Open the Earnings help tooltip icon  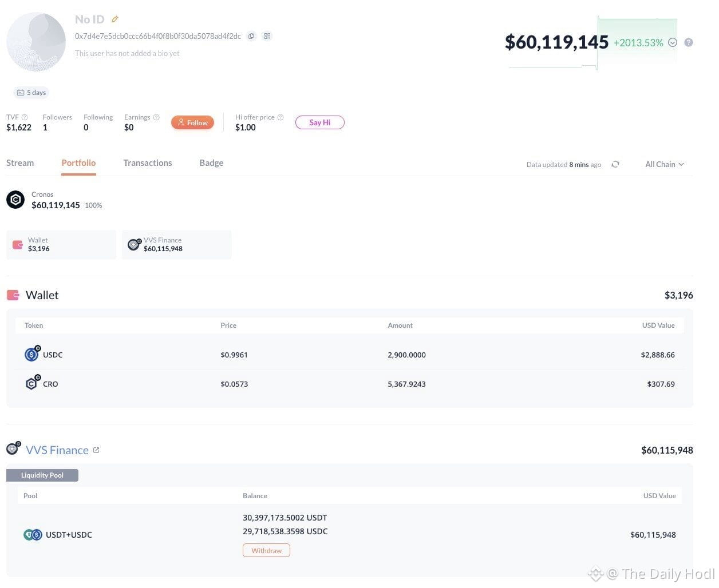[156, 117]
